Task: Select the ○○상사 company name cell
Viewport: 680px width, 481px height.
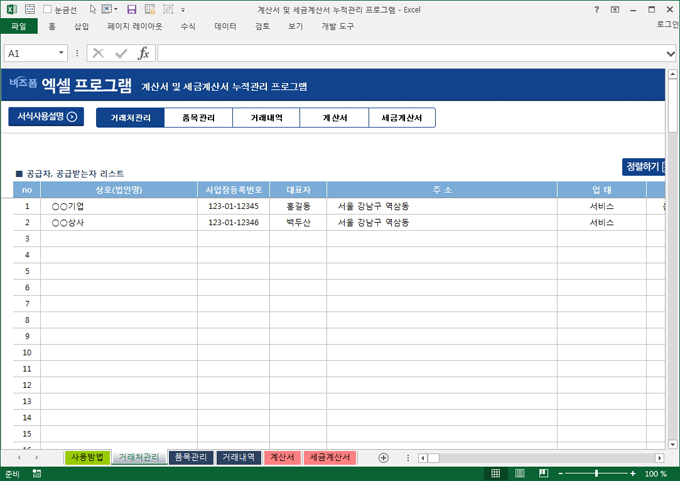Action: pyautogui.click(x=119, y=223)
